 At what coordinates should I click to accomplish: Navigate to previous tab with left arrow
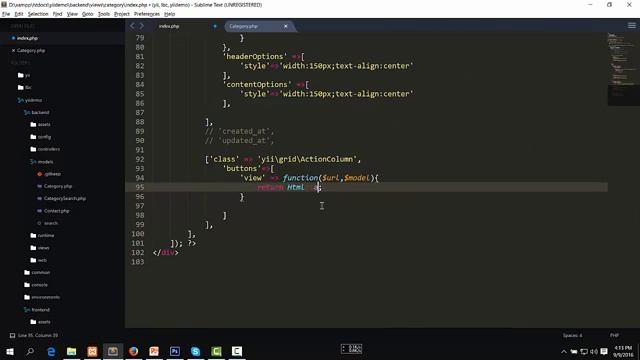[x=132, y=26]
